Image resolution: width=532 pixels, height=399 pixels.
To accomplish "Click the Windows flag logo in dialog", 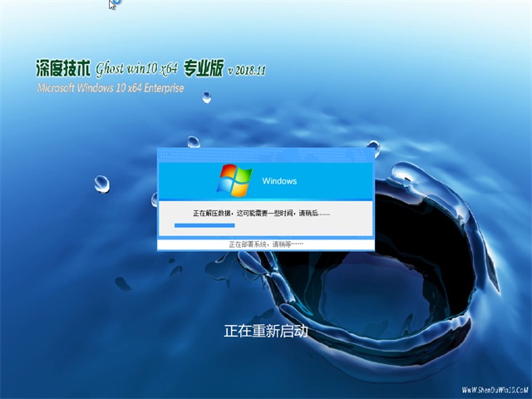I will click(234, 180).
